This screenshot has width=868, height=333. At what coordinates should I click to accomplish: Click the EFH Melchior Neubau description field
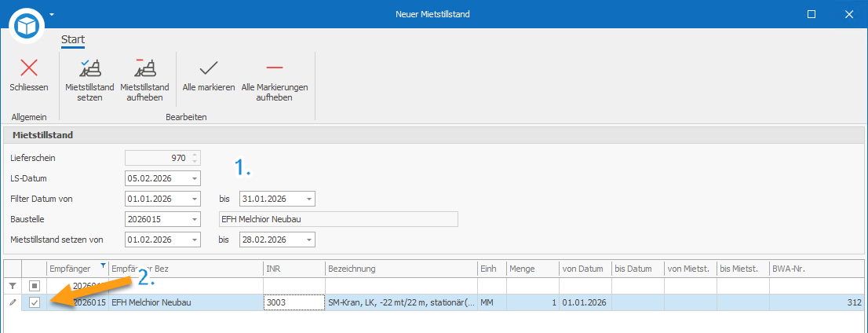pyautogui.click(x=338, y=219)
